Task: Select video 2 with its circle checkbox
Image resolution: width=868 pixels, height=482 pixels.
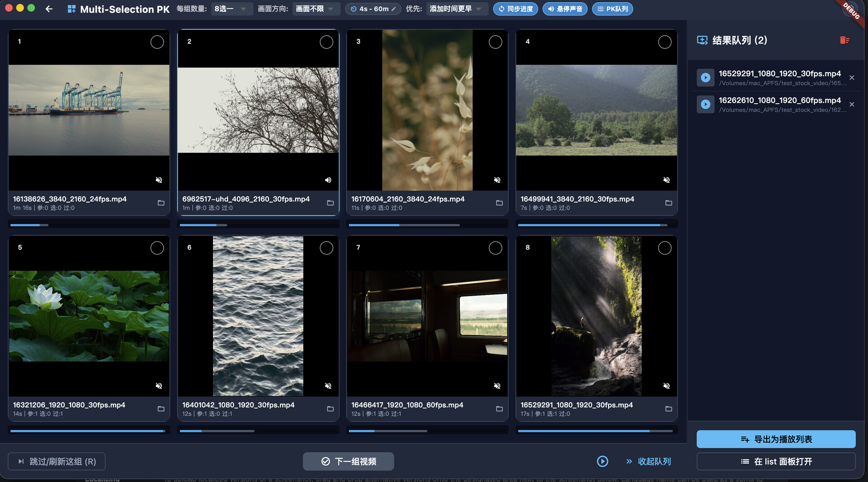Action: [326, 42]
